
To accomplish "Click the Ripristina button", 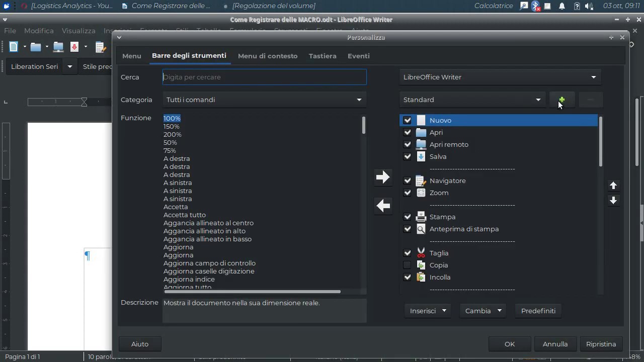I will (x=601, y=344).
